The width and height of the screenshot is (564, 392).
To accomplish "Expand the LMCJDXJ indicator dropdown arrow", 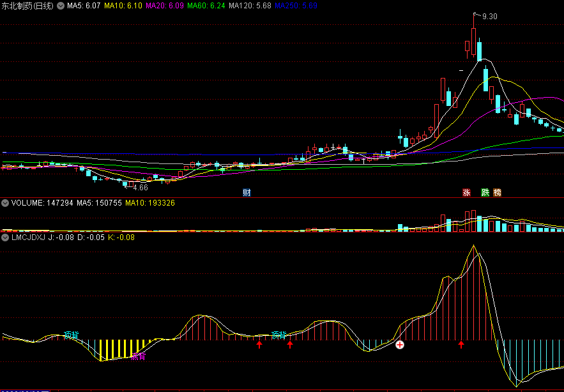I will coord(4,237).
